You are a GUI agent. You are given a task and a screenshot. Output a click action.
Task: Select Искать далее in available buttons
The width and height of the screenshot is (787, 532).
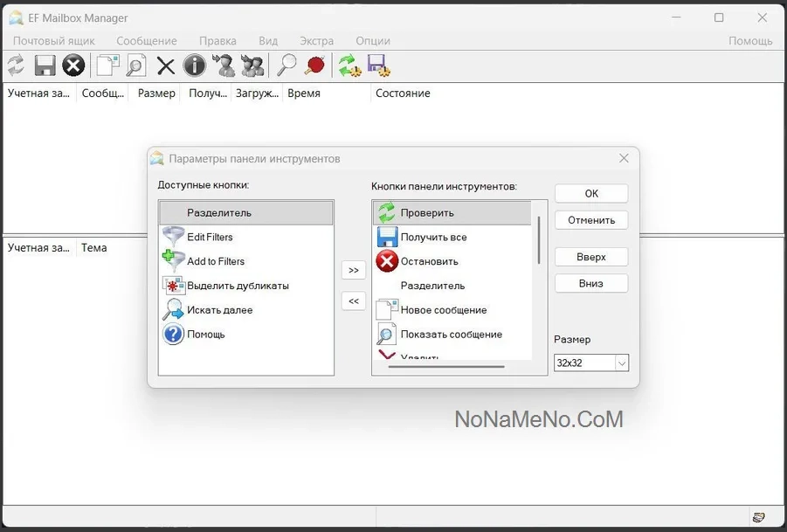point(219,310)
